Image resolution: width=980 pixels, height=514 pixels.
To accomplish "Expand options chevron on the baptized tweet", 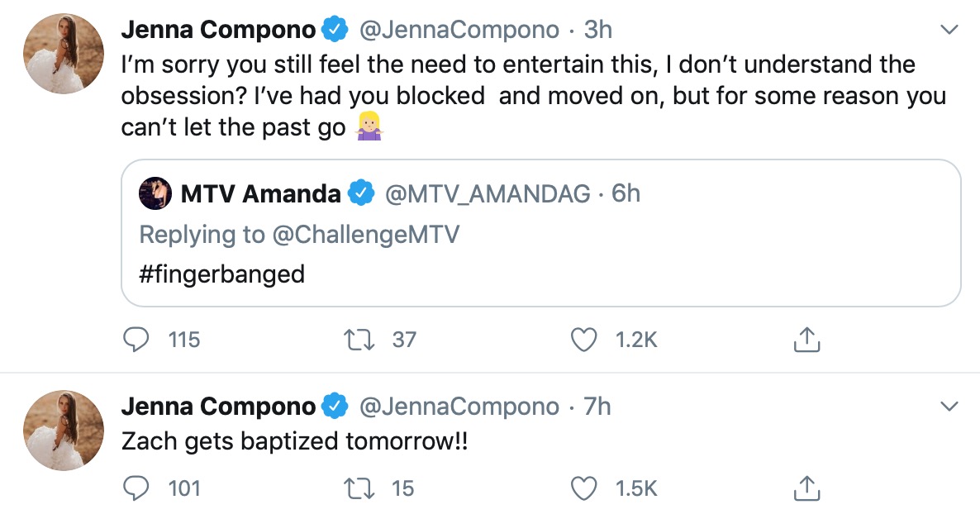I will 949,407.
